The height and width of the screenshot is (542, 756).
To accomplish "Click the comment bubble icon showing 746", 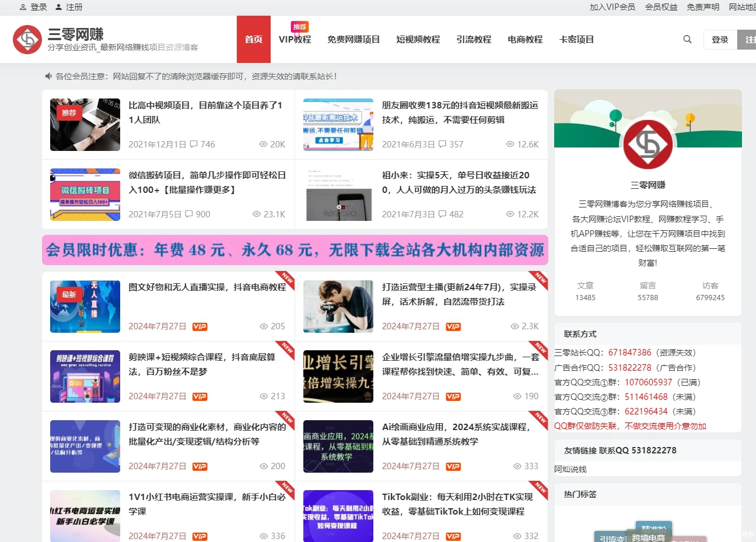I will pos(192,144).
